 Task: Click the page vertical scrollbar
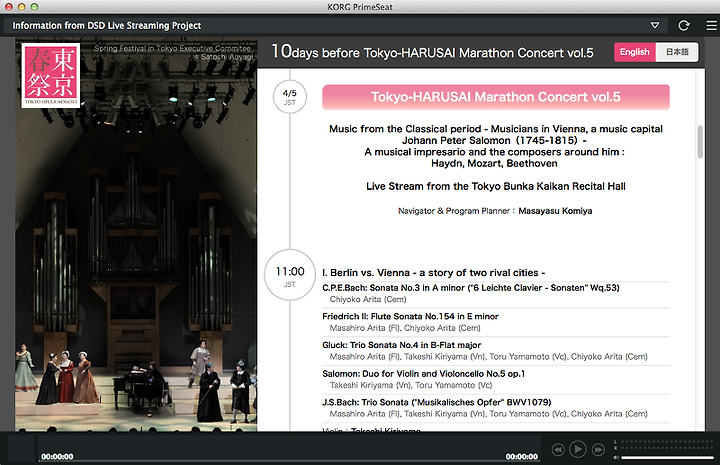pyautogui.click(x=700, y=141)
